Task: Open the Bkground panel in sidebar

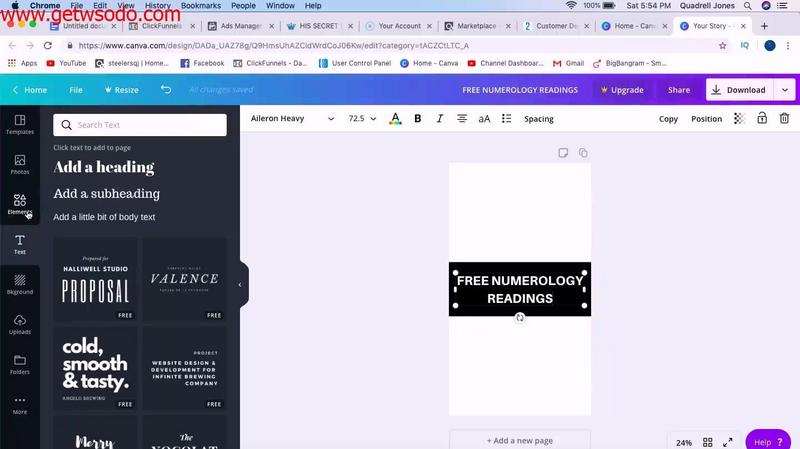Action: (x=20, y=284)
